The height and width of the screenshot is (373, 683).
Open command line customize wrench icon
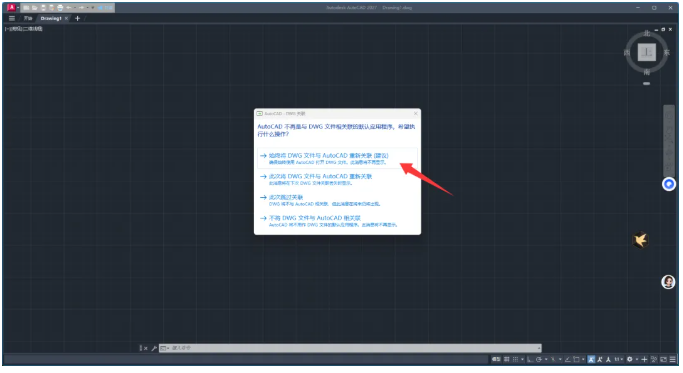coord(154,348)
